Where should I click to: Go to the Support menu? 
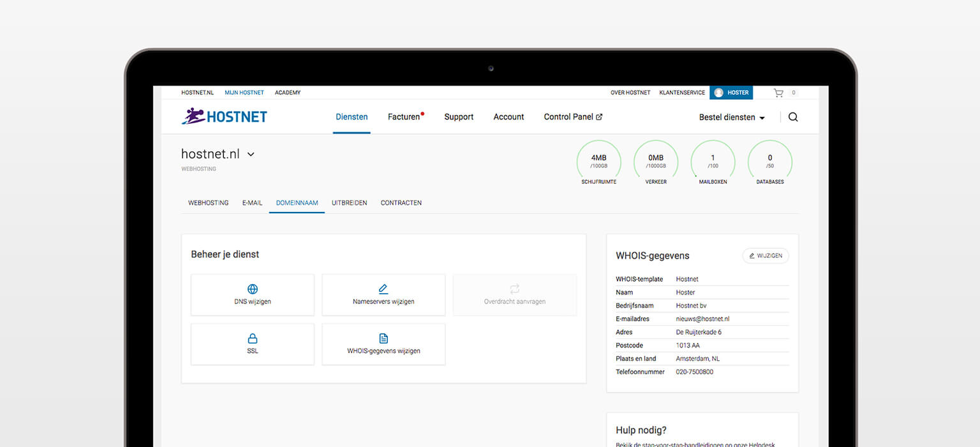pos(459,117)
